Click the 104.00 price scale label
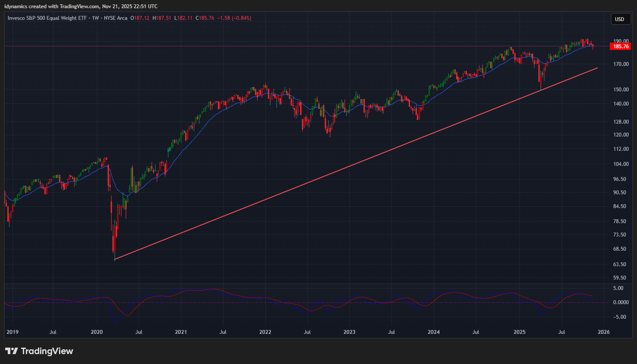 click(x=621, y=164)
